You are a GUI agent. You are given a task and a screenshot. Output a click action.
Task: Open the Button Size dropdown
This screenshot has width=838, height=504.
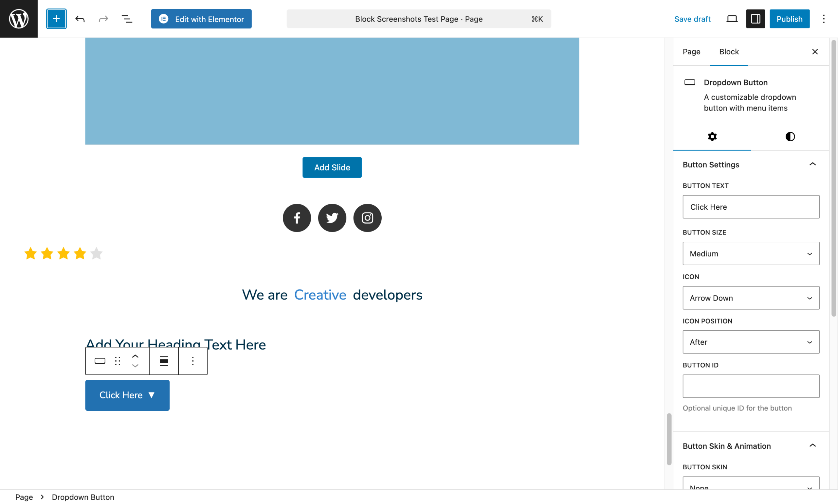(750, 253)
